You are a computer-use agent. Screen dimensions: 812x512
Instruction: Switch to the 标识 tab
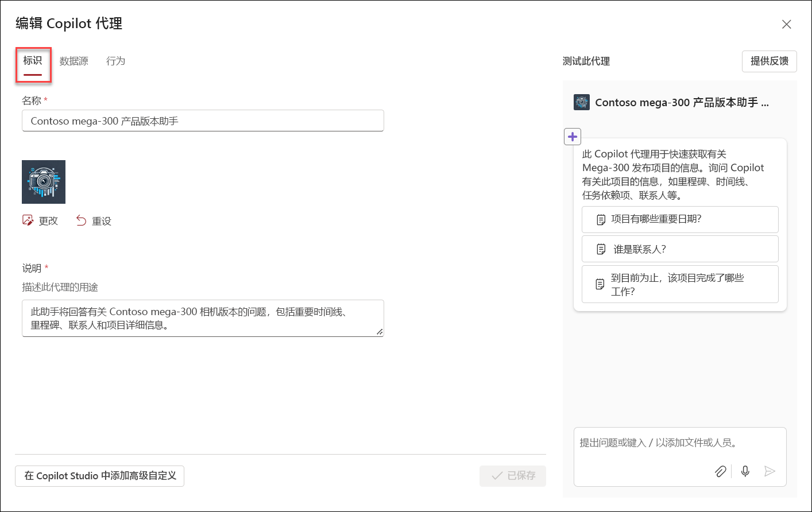33,61
